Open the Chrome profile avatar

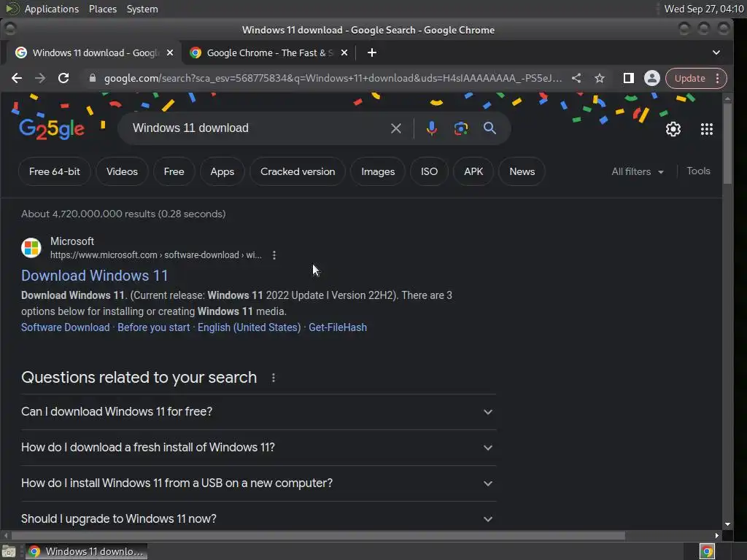[x=651, y=78]
